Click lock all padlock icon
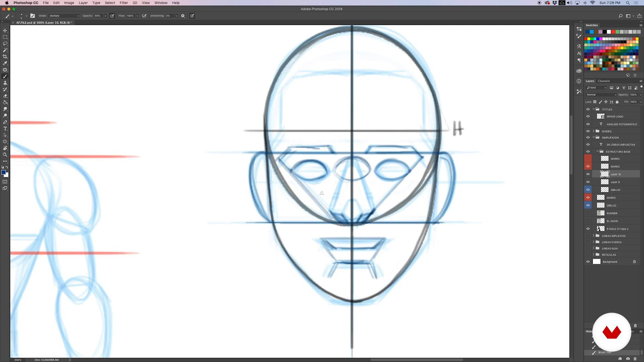 pyautogui.click(x=617, y=102)
